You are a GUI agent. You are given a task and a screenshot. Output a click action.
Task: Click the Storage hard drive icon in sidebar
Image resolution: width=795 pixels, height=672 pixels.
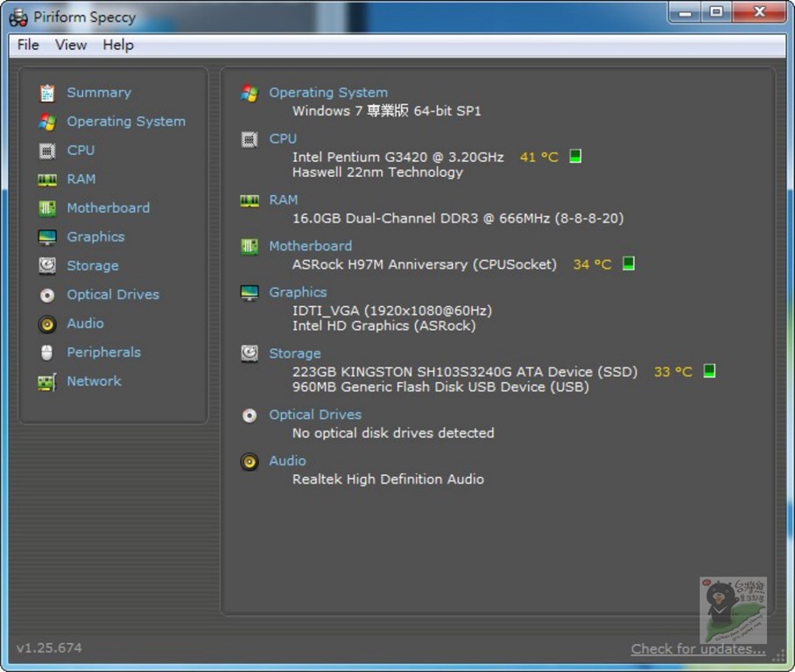47,266
